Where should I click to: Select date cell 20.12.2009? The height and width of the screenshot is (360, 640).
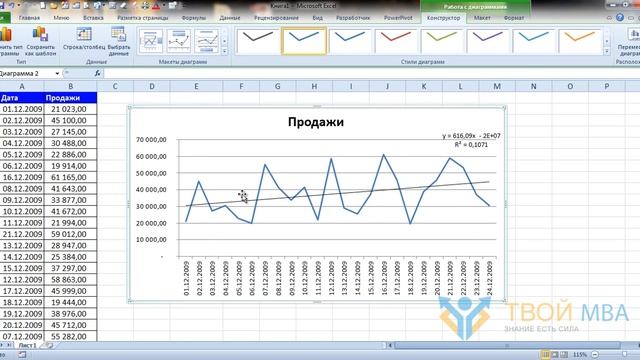click(x=22, y=325)
